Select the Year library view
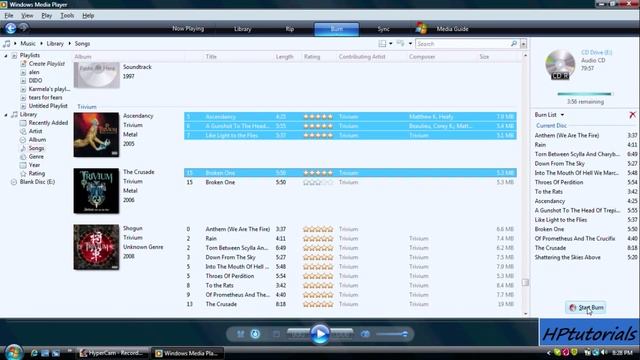The width and height of the screenshot is (640, 360). [34, 165]
